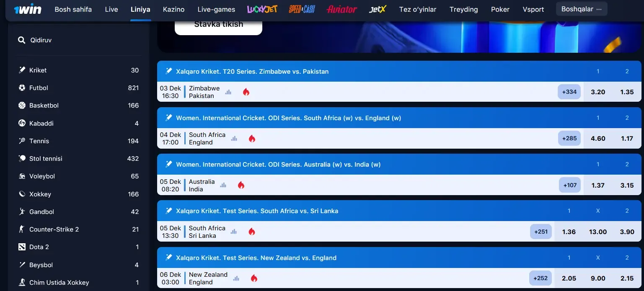Switch to the Kazino tab

coord(174,9)
